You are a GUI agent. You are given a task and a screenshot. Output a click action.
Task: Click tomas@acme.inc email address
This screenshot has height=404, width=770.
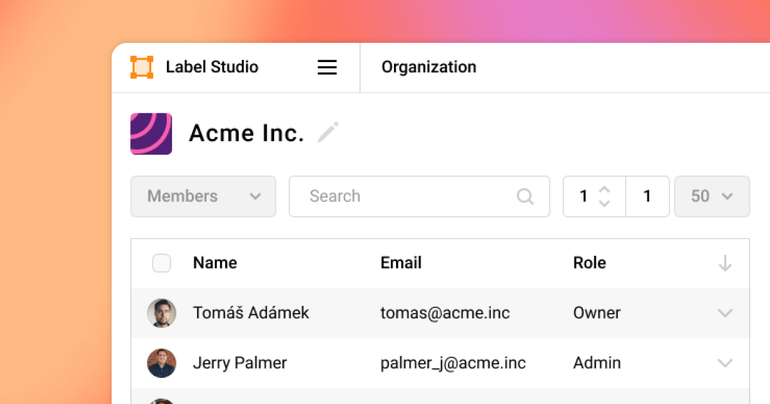445,313
